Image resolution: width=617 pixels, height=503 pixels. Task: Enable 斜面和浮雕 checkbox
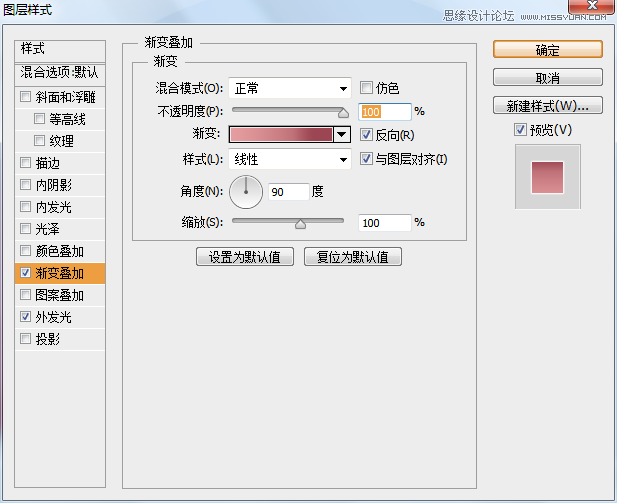[x=25, y=96]
